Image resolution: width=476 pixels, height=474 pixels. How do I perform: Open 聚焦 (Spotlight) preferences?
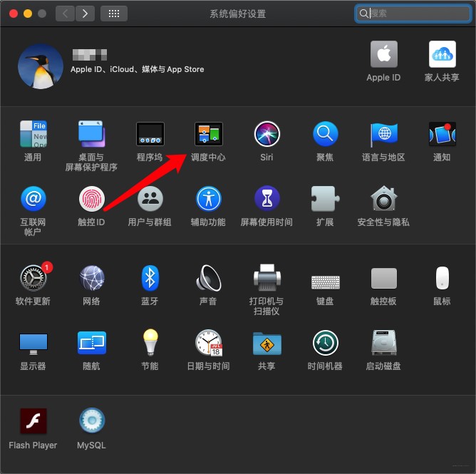click(x=325, y=134)
